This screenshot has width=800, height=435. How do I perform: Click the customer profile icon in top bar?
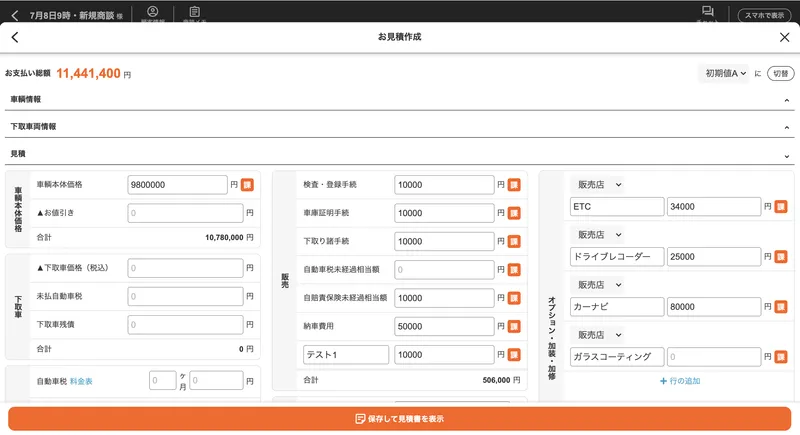(x=153, y=11)
